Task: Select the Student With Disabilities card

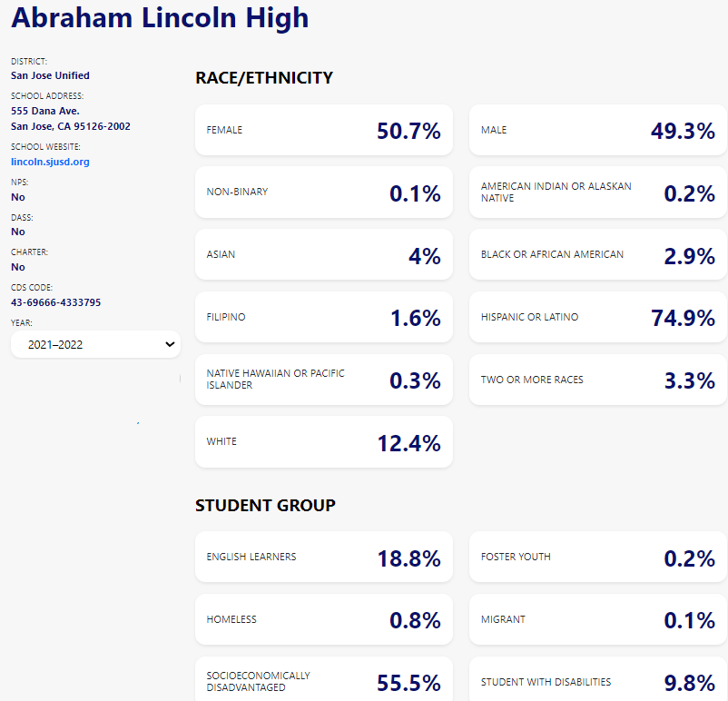Action: pos(597,681)
